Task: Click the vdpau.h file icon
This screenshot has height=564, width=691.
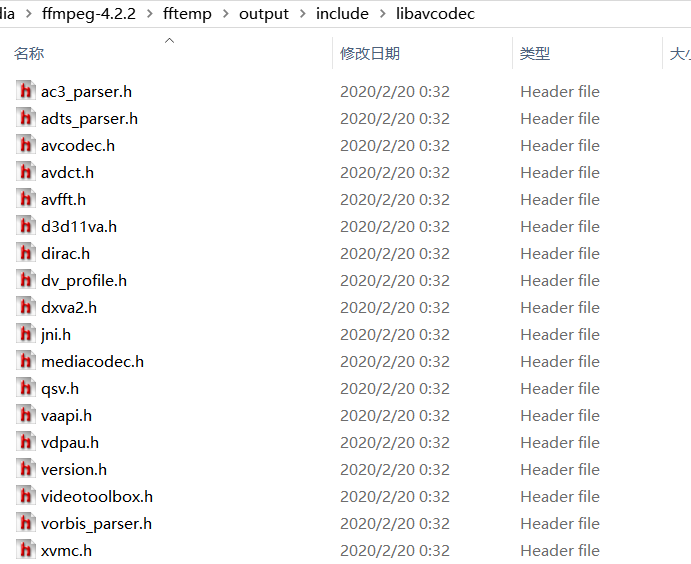Action: point(26,442)
